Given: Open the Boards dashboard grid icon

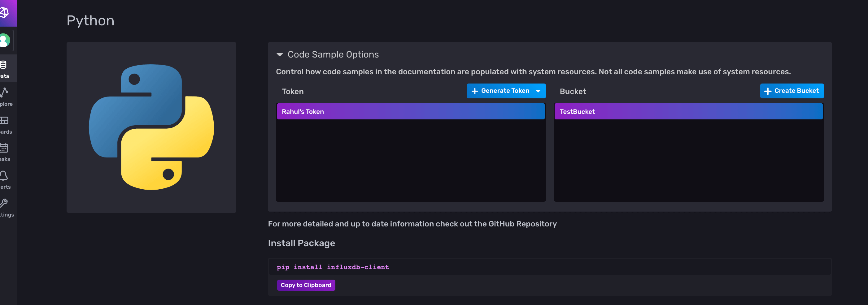Looking at the screenshot, I should coord(4,120).
